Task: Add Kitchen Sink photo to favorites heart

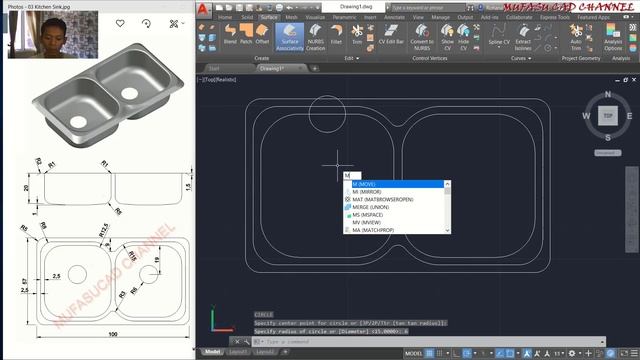Action: click(x=120, y=24)
